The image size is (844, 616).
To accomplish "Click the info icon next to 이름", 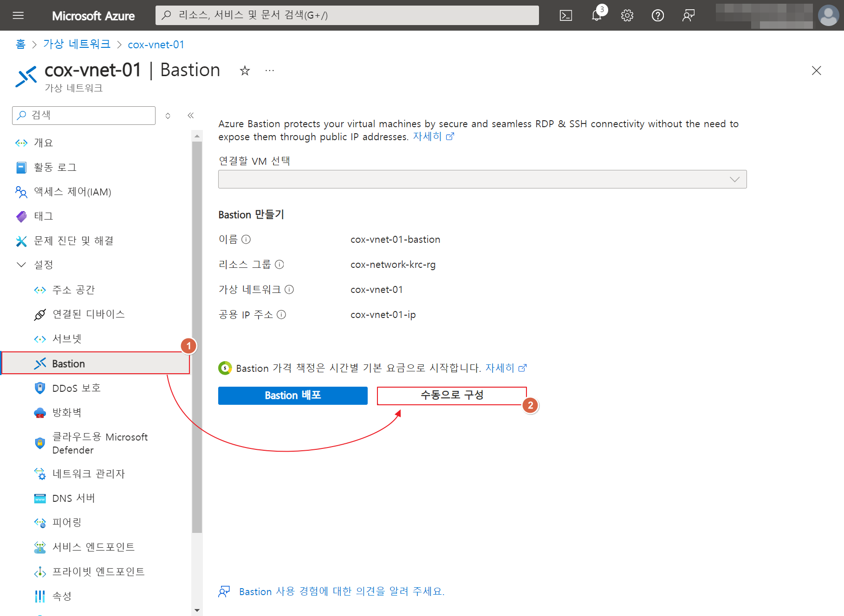I will tap(246, 239).
